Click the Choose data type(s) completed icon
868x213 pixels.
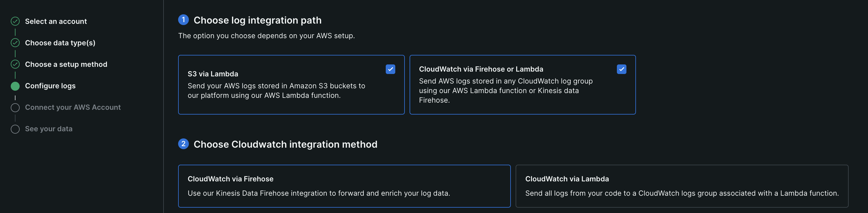point(15,43)
